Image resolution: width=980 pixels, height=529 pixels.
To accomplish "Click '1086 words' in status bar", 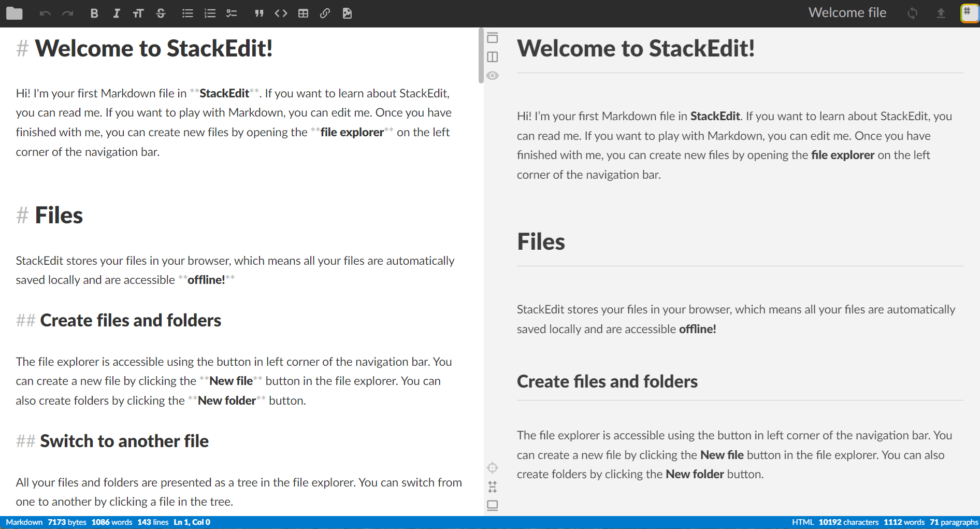I will pyautogui.click(x=112, y=522).
